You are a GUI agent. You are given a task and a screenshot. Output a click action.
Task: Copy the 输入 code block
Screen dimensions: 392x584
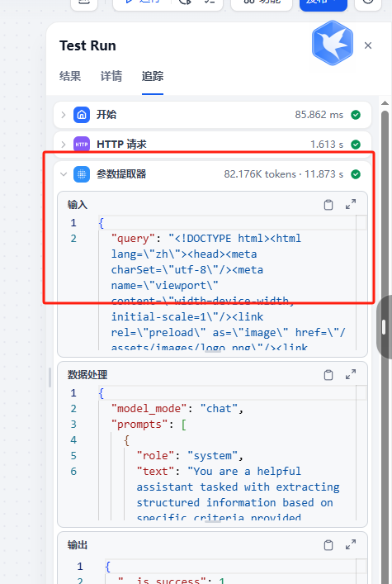pos(328,205)
